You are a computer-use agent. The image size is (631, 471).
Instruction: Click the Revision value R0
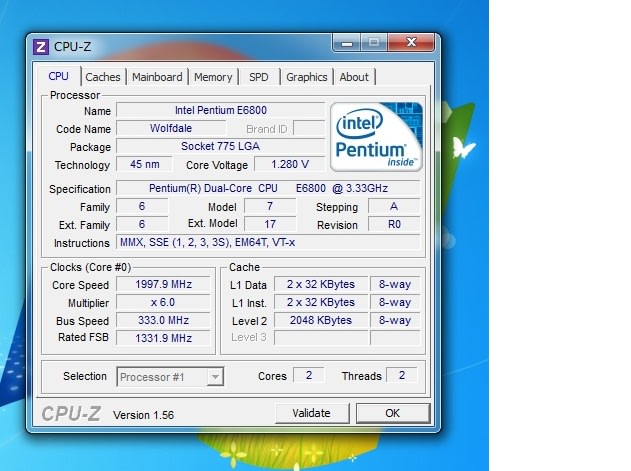[x=394, y=224]
